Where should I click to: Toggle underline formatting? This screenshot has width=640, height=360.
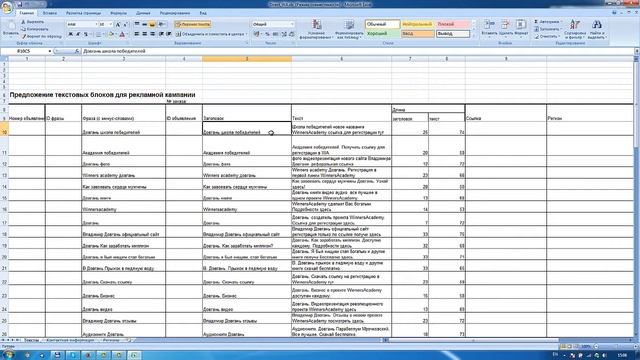86,34
